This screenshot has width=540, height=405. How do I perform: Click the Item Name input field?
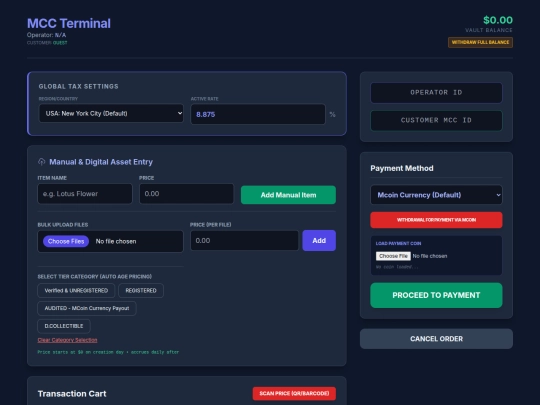(x=85, y=194)
